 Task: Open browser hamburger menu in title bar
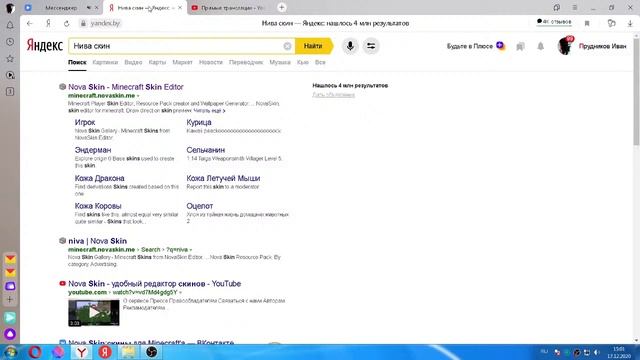(x=575, y=7)
